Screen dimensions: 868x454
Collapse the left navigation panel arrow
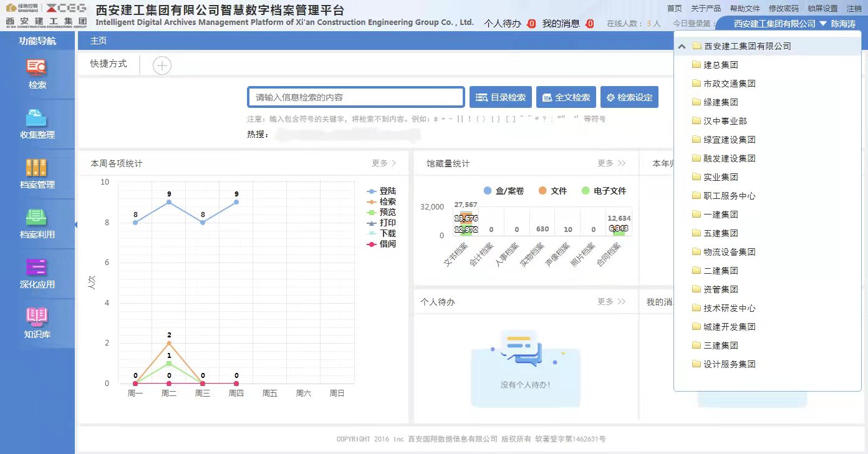[75, 225]
